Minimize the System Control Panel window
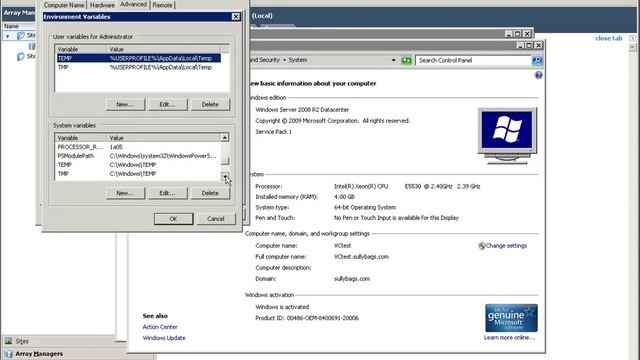This screenshot has width=640, height=360. 520,45
